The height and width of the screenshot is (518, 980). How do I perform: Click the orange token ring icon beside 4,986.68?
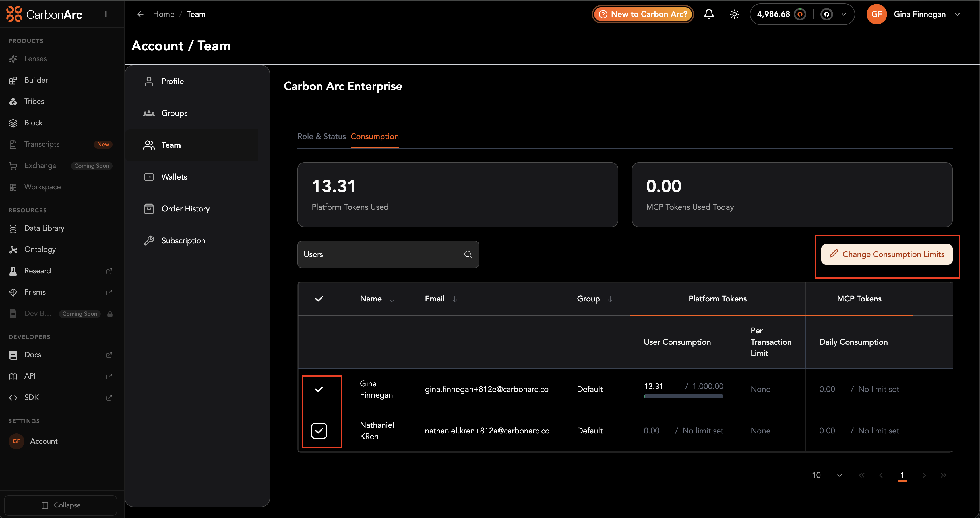coord(800,14)
